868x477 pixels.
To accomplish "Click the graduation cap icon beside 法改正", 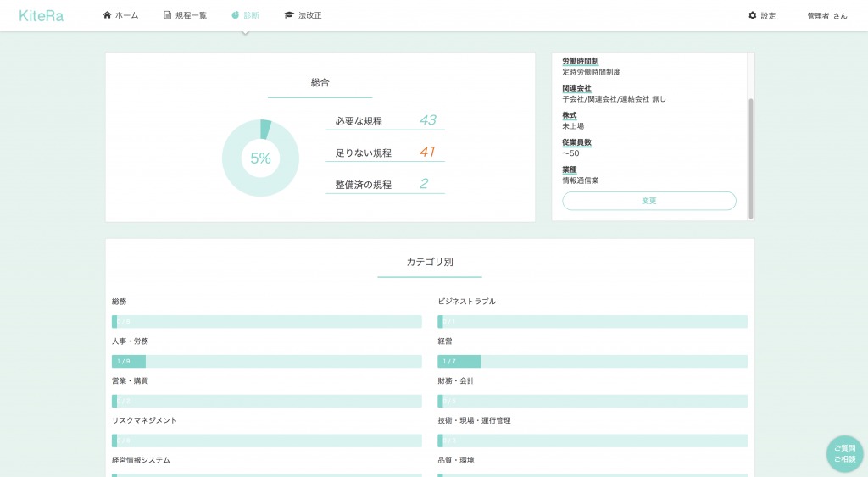I will 289,15.
